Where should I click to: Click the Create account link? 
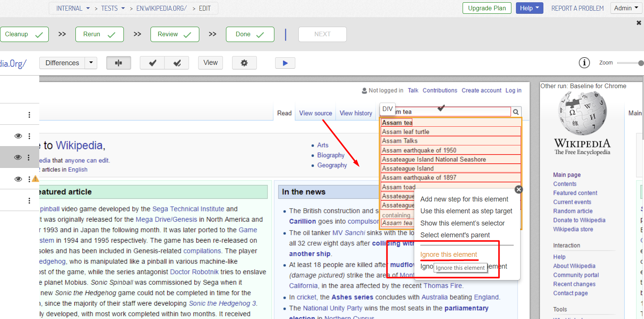[x=481, y=90]
